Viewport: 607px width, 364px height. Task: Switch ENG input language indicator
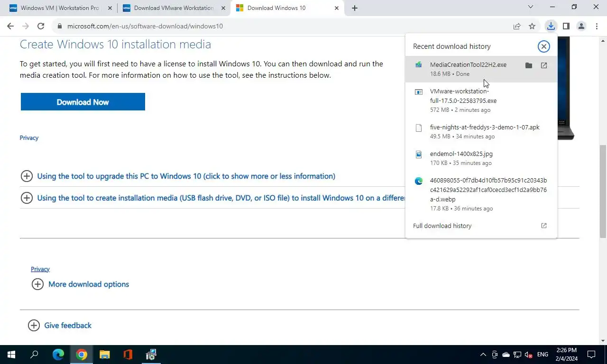pos(543,355)
